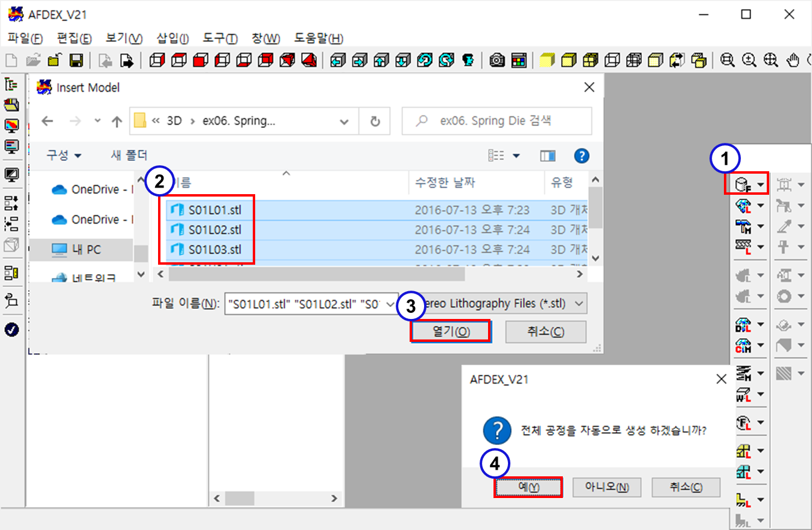Click the solid yellow cube display icon
This screenshot has height=530, width=812.
pyautogui.click(x=547, y=60)
